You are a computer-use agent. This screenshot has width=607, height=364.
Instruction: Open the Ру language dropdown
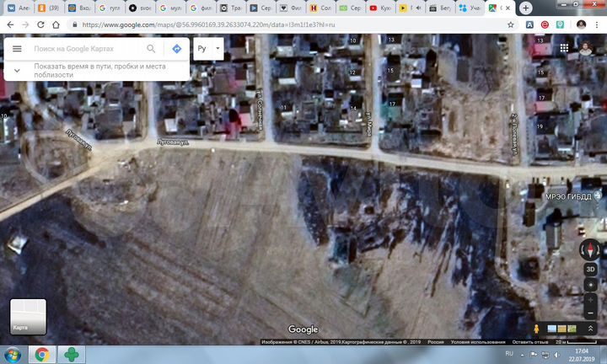[x=207, y=49]
